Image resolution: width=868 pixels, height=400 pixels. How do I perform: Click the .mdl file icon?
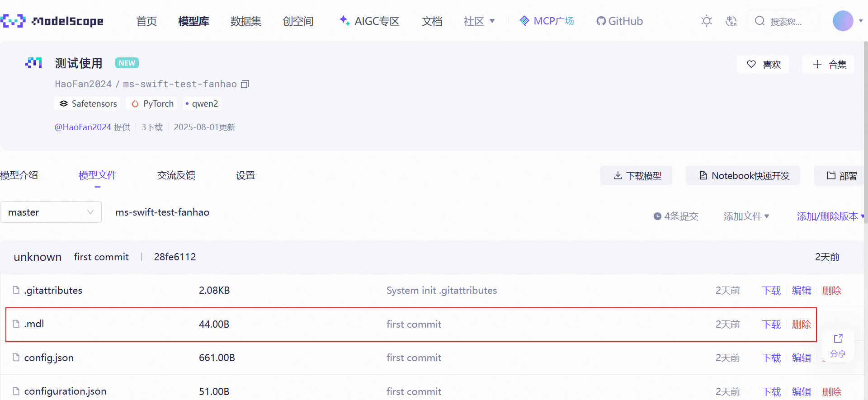(x=16, y=324)
